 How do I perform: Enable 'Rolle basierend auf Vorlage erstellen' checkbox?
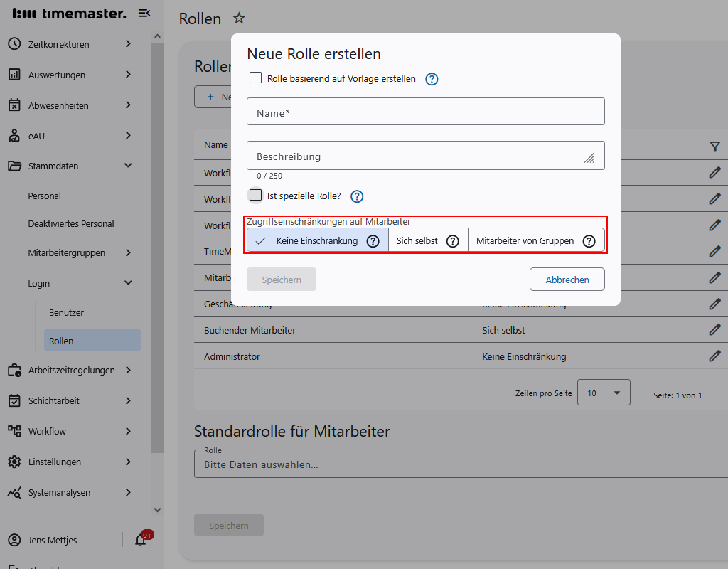256,78
